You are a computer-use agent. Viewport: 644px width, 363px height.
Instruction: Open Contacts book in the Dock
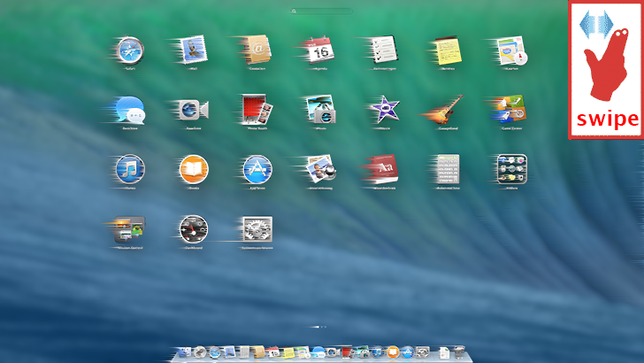coord(258,352)
